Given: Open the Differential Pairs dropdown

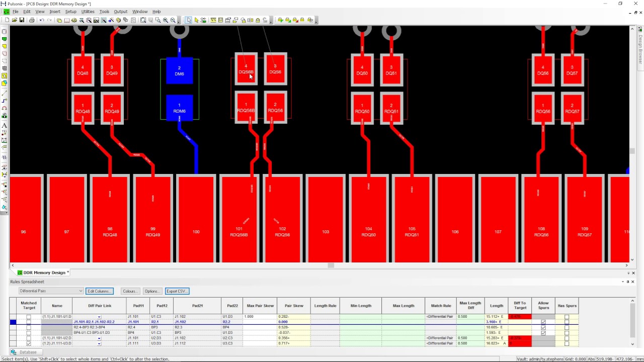Looking at the screenshot, I should (x=51, y=291).
